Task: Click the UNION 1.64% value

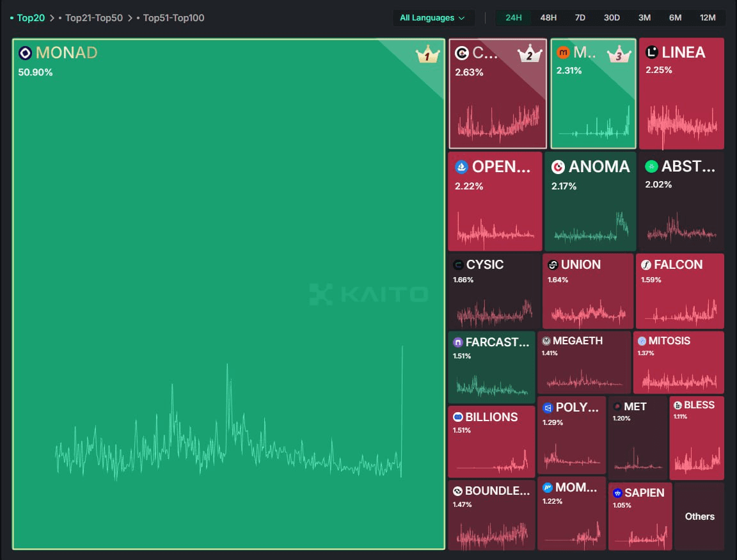Action: 557,280
